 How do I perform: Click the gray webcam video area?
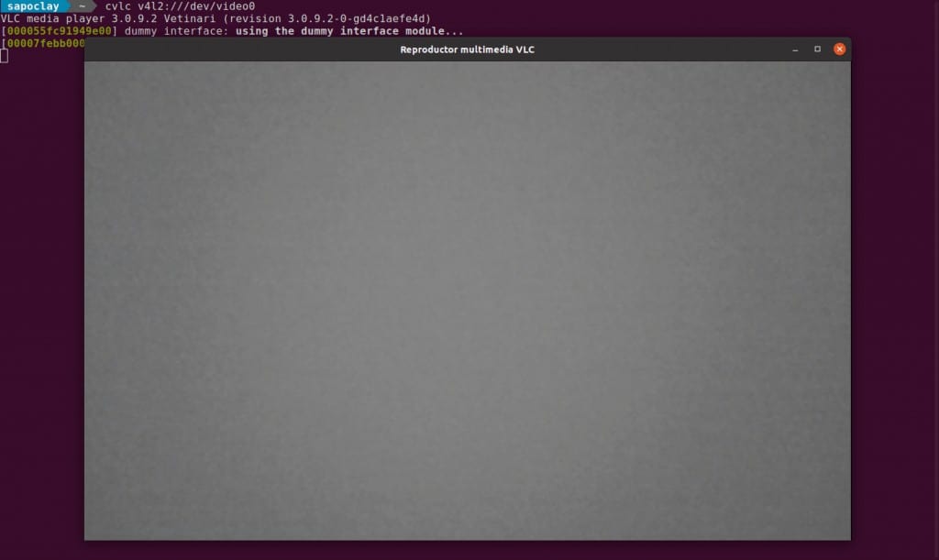coord(467,301)
